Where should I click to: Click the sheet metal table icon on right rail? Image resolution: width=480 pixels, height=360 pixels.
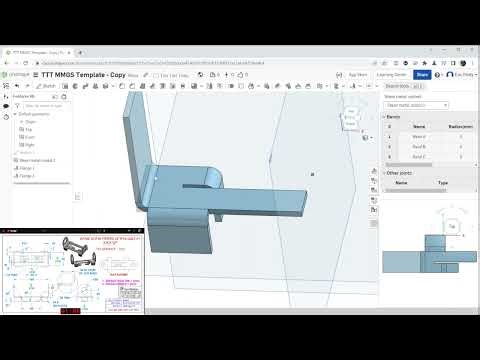tap(374, 210)
